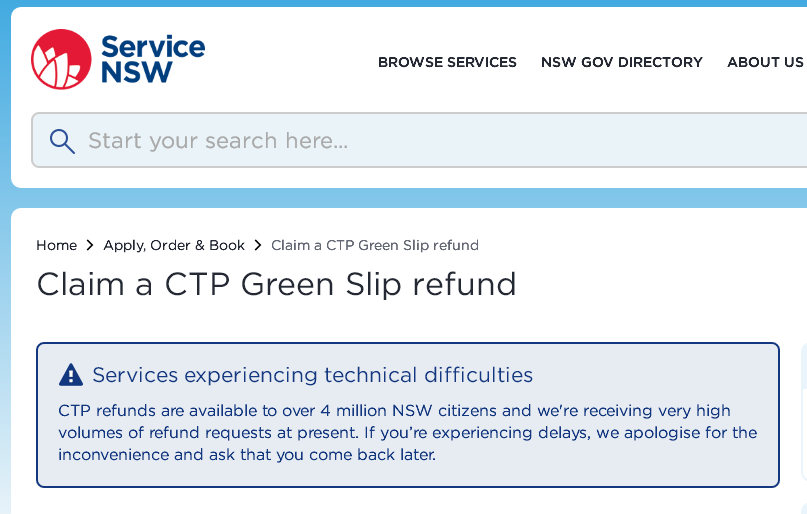This screenshot has height=514, width=807.
Task: Click the magnifying glass search icon
Action: [x=62, y=141]
